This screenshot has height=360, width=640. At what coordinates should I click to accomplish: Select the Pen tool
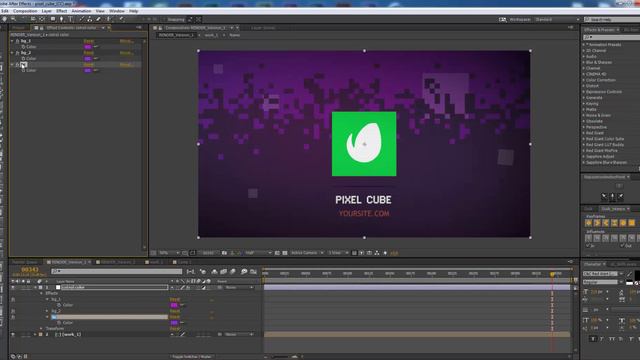point(62,19)
